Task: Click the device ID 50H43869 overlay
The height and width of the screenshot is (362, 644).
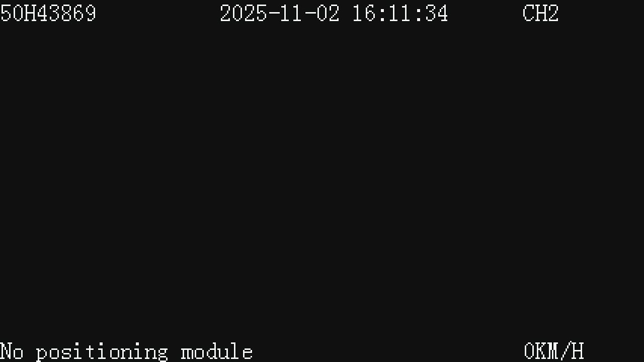Action: click(48, 14)
